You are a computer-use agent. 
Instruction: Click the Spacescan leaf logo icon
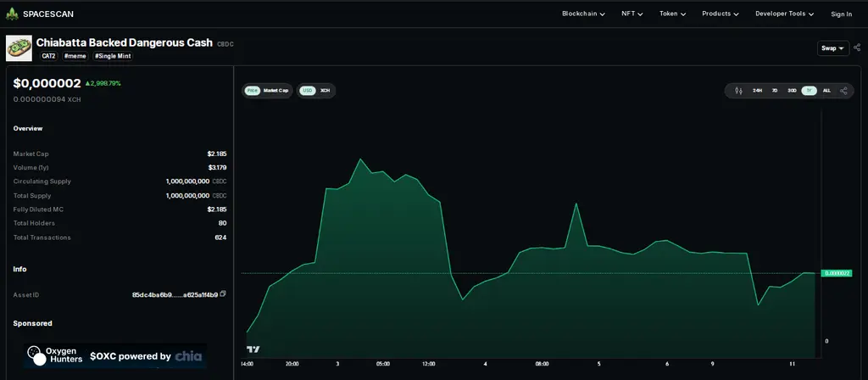coord(12,14)
